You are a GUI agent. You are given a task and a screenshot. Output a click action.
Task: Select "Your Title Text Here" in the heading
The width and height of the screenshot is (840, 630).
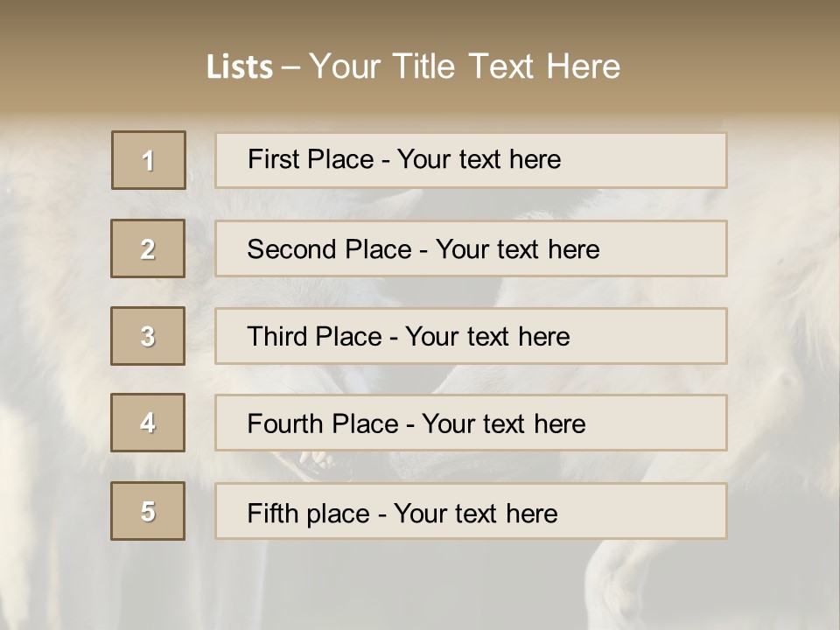(465, 66)
